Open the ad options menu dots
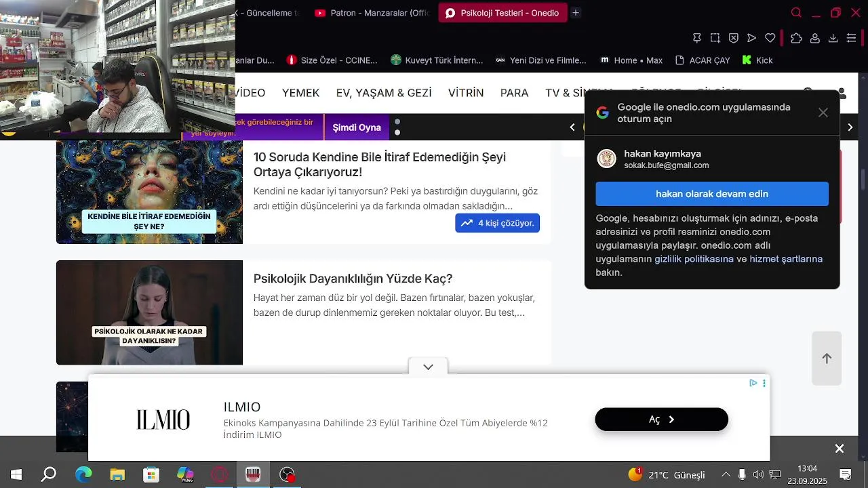Screen dimensions: 868x488 (764, 383)
